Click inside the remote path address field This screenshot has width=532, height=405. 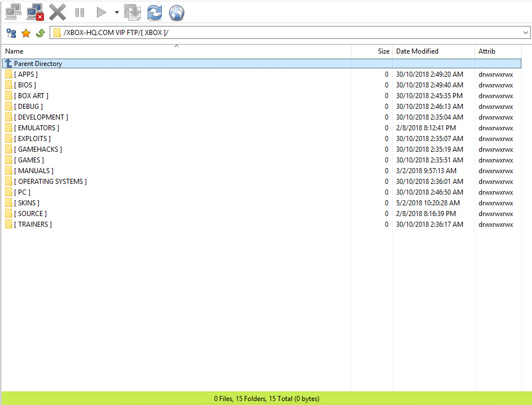282,33
